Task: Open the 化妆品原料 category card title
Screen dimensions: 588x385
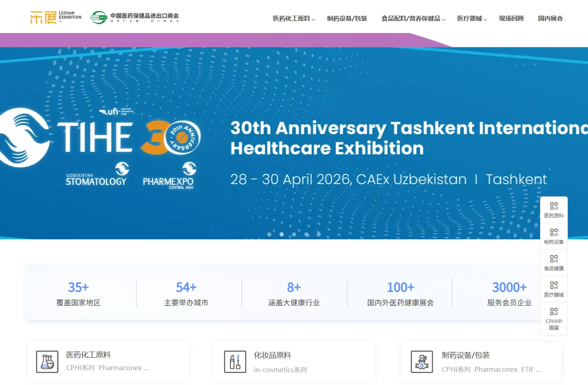Action: click(x=273, y=355)
